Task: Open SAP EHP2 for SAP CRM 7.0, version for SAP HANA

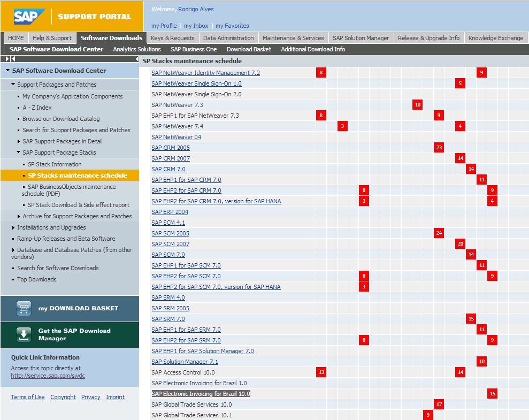Action: pyautogui.click(x=216, y=201)
